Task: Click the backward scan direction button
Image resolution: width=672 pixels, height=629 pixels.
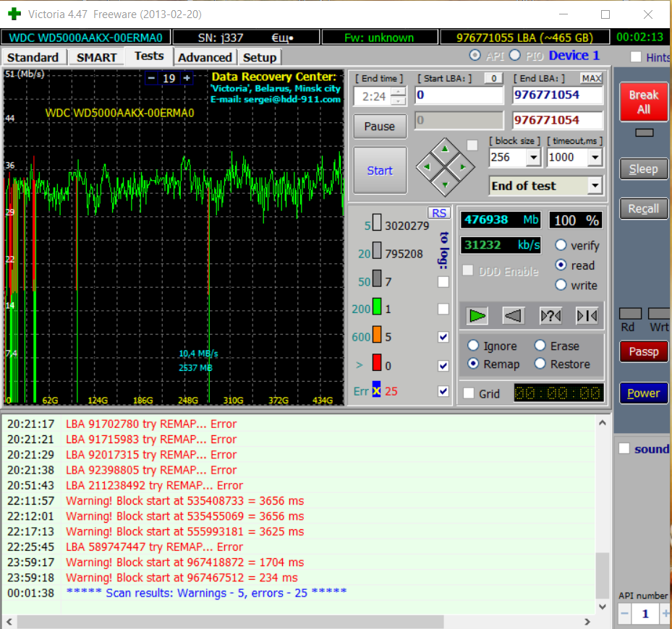Action: tap(513, 316)
